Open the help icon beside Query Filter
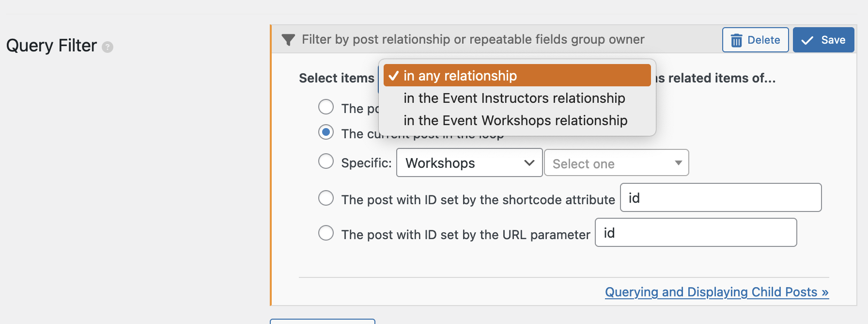Screen dimensions: 868x324 [x=108, y=47]
